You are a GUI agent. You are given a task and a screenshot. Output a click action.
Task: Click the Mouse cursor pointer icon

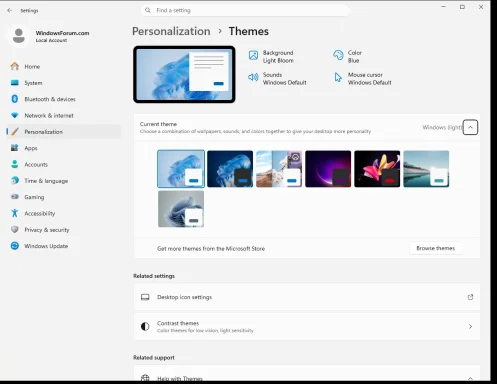[338, 77]
